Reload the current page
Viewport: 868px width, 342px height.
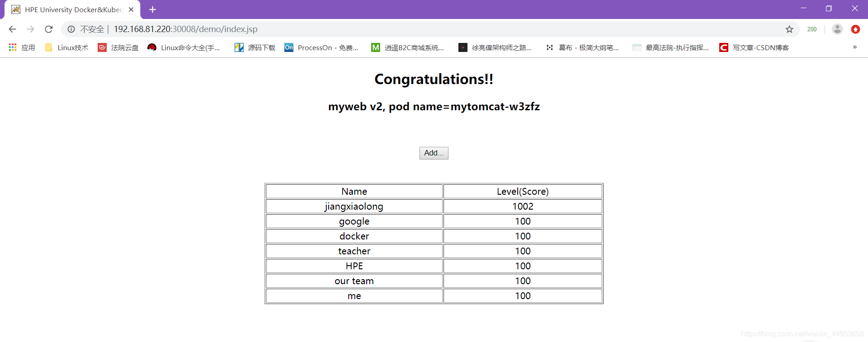tap(49, 29)
